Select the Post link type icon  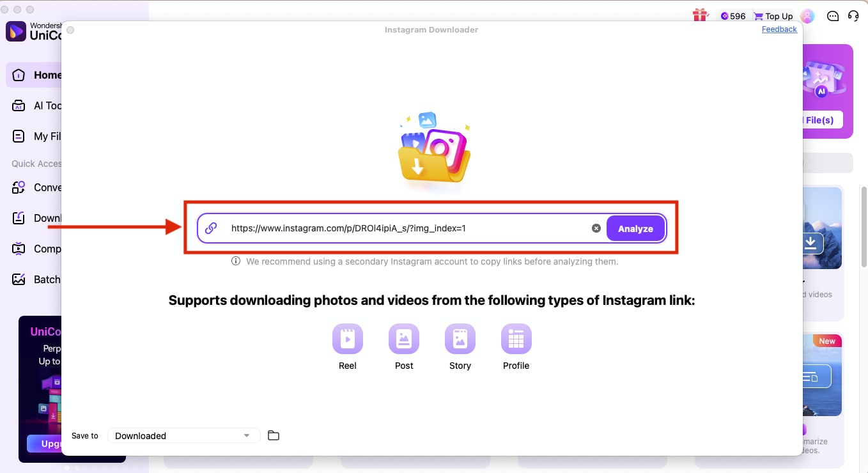tap(403, 339)
